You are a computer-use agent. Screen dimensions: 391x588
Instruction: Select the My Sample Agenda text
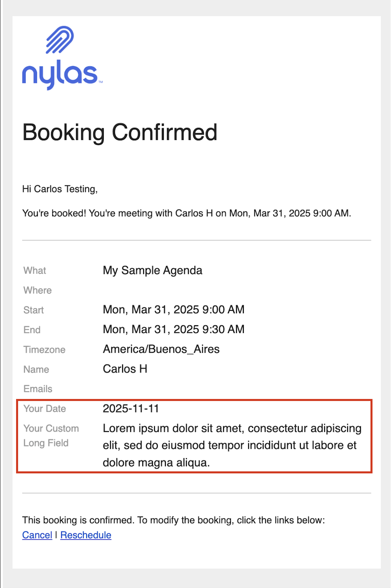pyautogui.click(x=152, y=270)
